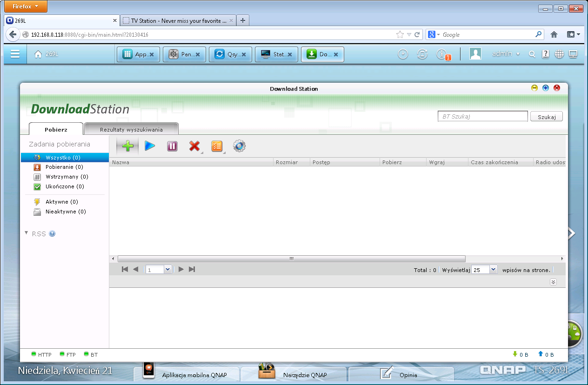Switch to Rezultaty wyszukiwania tab
588x385 pixels.
coord(131,129)
